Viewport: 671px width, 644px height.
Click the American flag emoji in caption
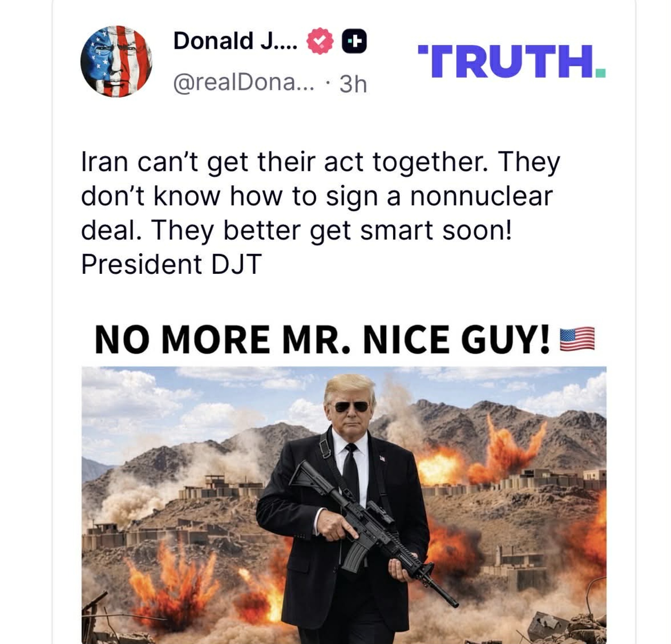click(577, 339)
